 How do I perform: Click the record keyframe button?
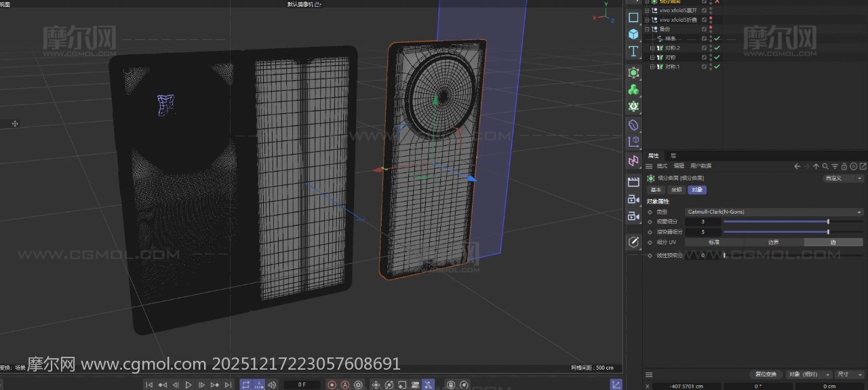[332, 385]
